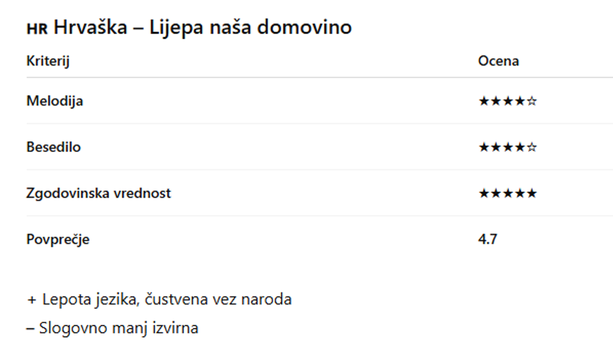The image size is (613, 364).
Task: Click the 4.7 average score value
Action: 487,239
